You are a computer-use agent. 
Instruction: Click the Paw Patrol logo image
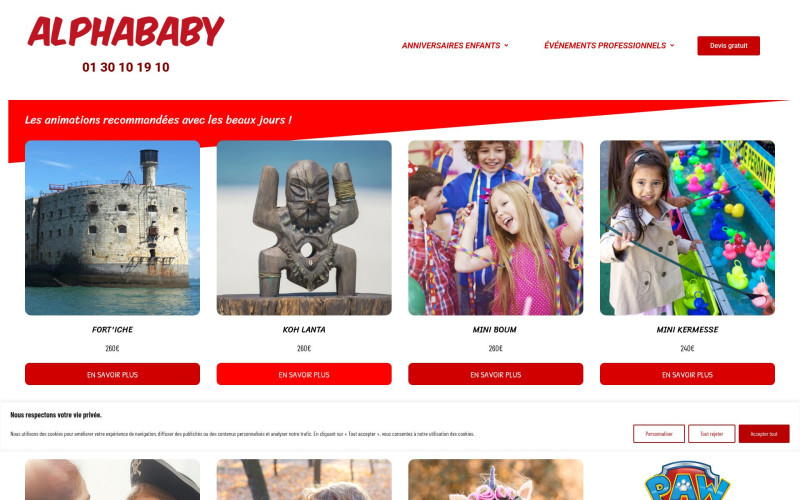[687, 480]
